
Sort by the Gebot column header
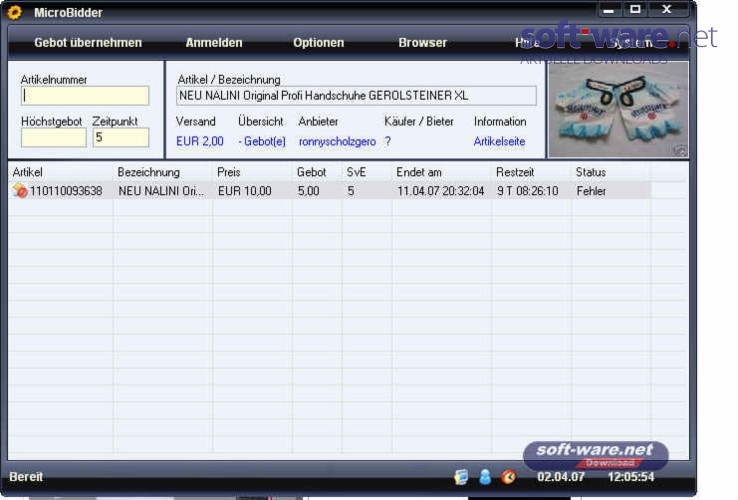[x=317, y=172]
